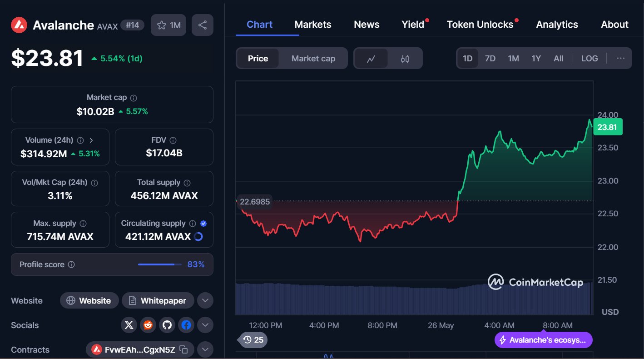Expand more Contracts dropdown

coord(205,349)
